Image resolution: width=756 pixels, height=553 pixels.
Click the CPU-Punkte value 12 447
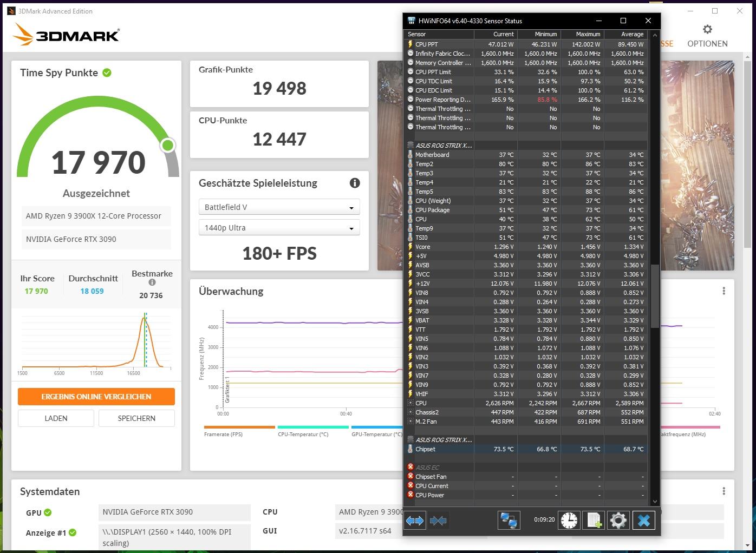point(279,139)
